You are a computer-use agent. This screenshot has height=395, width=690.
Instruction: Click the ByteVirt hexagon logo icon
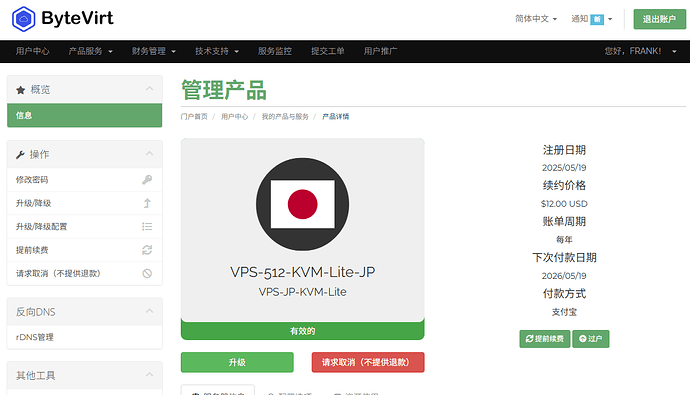tap(23, 19)
